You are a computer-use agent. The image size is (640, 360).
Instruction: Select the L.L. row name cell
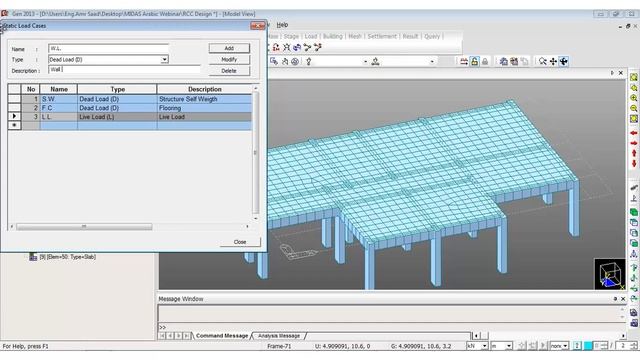click(59, 117)
